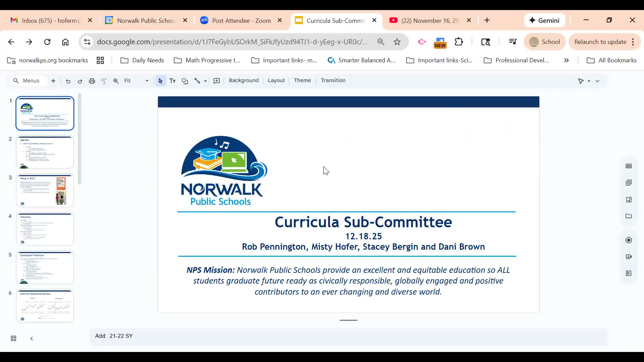Insert a new comment icon

(x=217, y=81)
